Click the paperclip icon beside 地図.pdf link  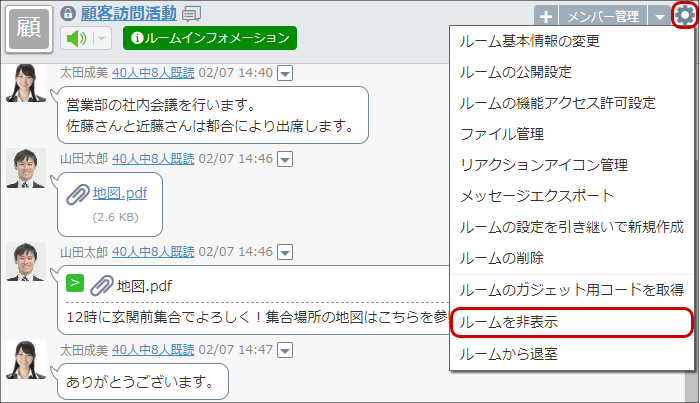78,195
